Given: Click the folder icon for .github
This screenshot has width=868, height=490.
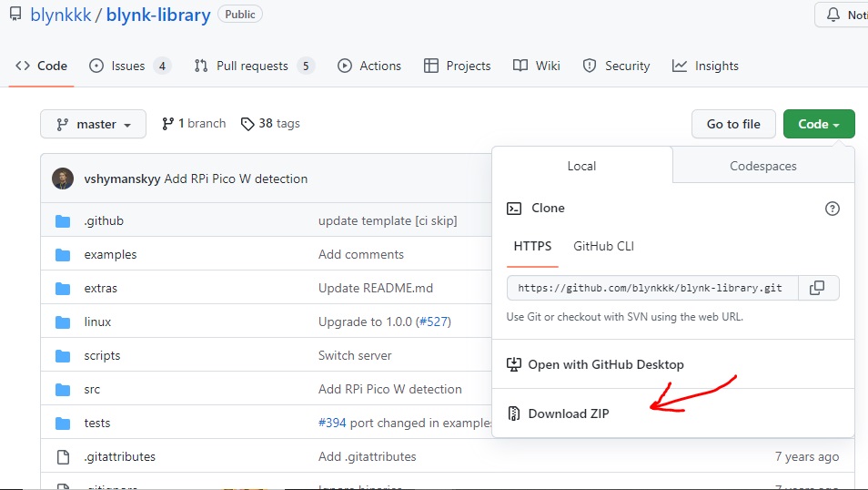Looking at the screenshot, I should coord(63,221).
